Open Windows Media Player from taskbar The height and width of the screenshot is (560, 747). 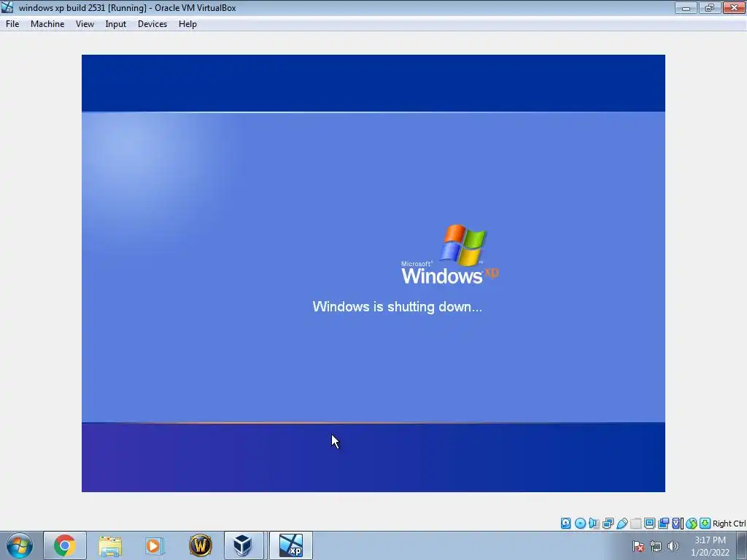155,545
